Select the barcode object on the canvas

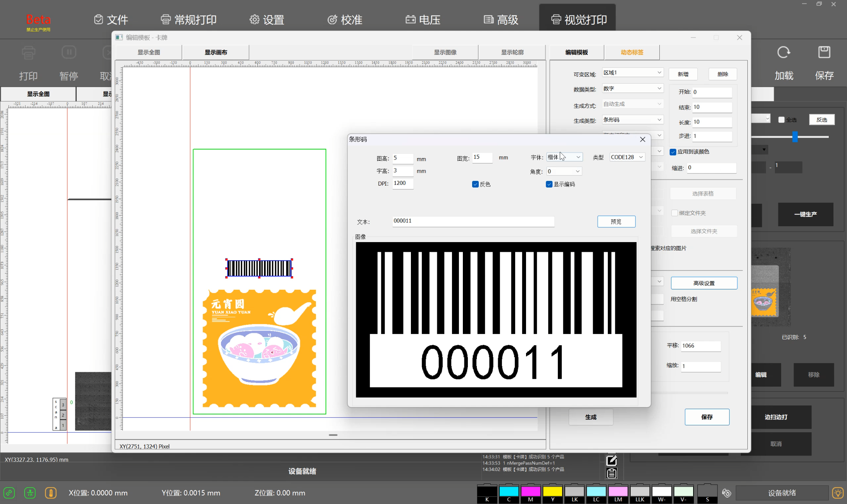click(x=259, y=268)
